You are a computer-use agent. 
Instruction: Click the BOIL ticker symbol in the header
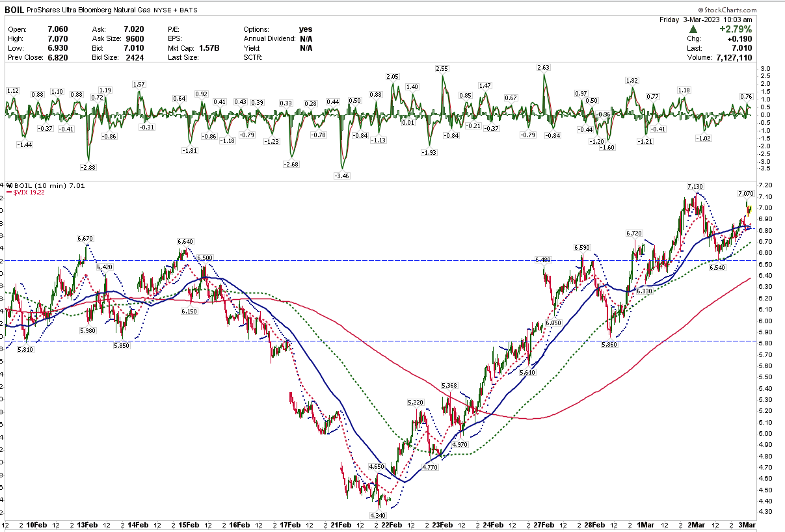[14, 10]
